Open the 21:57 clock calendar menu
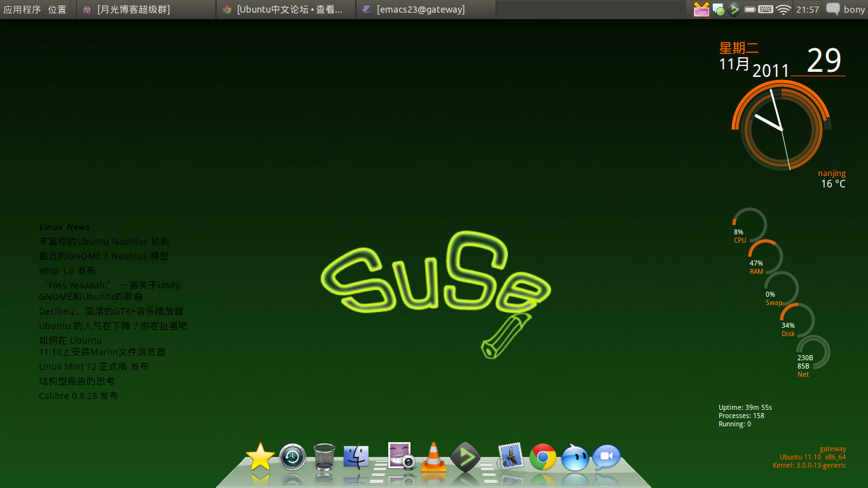This screenshot has width=868, height=488. point(808,10)
